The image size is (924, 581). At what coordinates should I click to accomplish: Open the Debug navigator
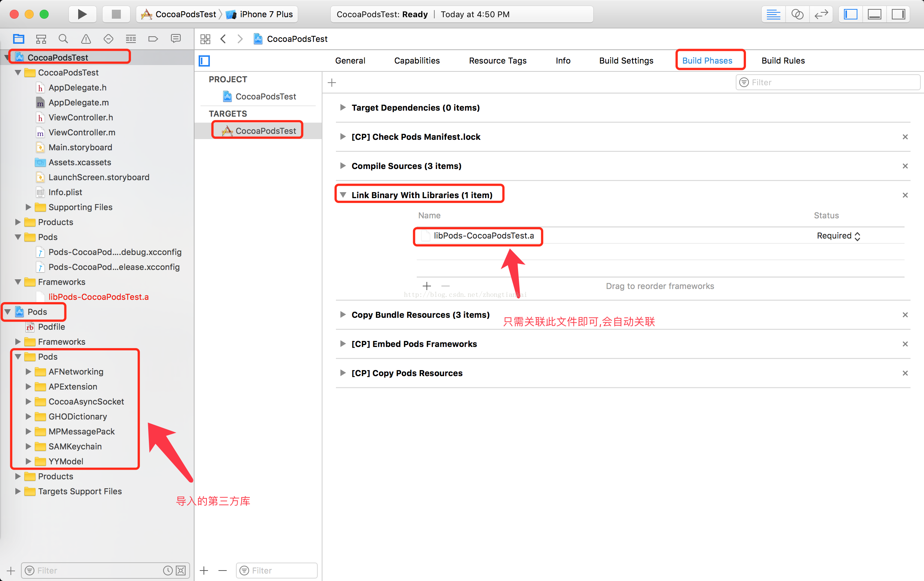tap(131, 39)
